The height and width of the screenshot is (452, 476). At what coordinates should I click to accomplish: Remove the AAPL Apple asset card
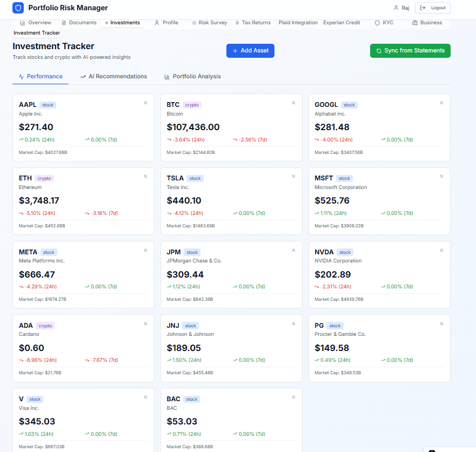pos(145,102)
